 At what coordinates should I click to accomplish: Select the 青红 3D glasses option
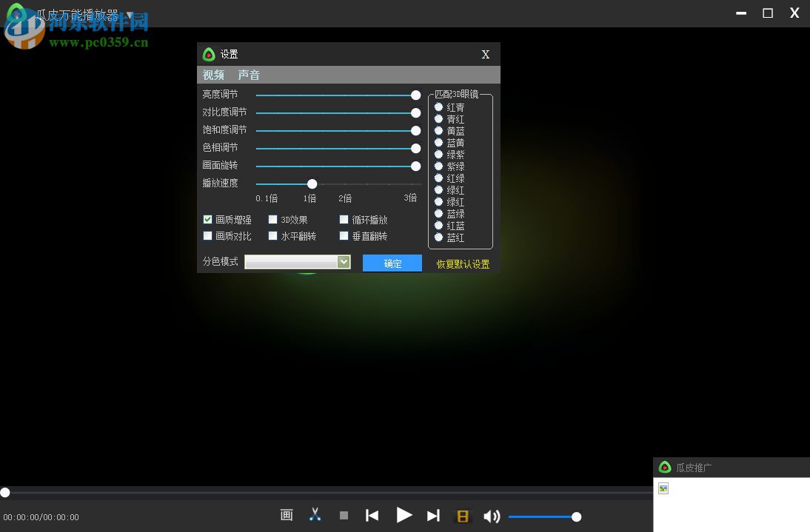coord(438,118)
